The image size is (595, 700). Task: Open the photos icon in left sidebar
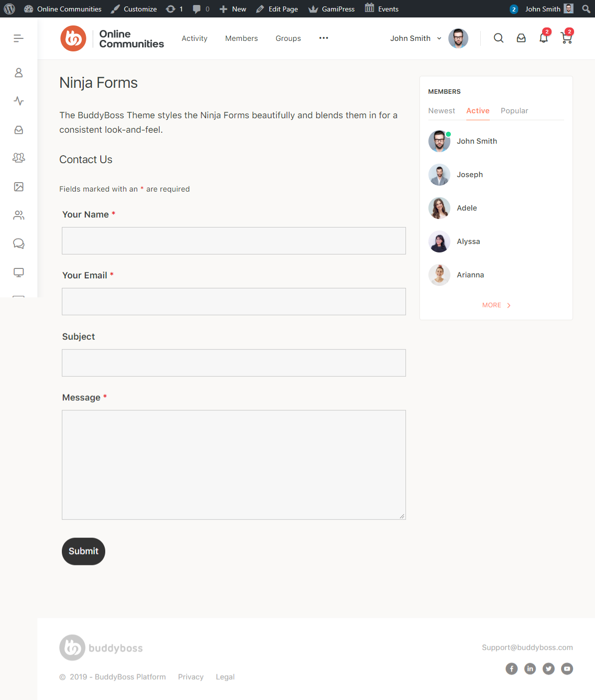point(18,186)
